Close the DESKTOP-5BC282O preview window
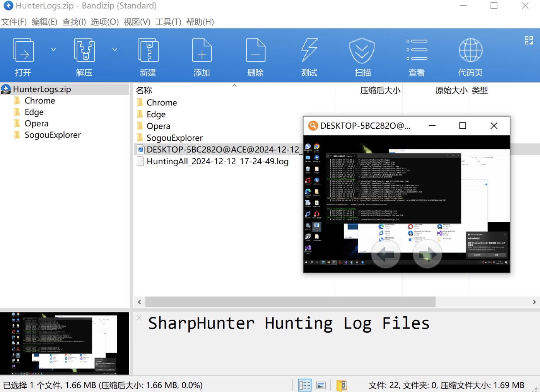This screenshot has height=392, width=540. pos(494,126)
